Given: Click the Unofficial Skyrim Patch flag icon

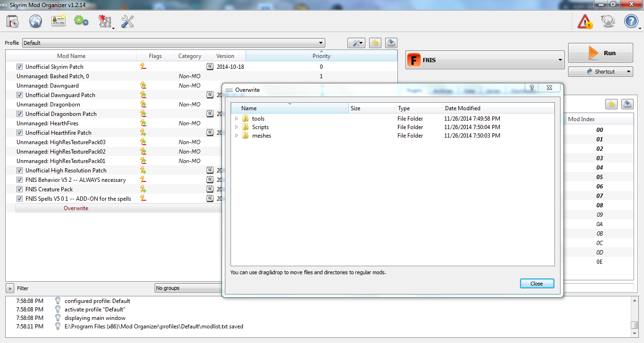Looking at the screenshot, I should coord(143,67).
